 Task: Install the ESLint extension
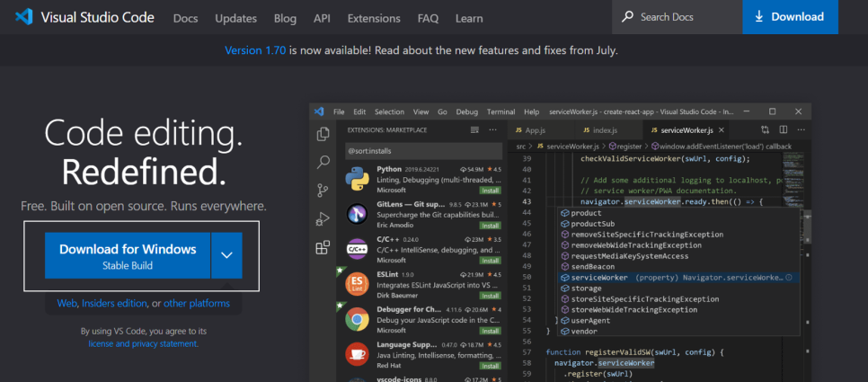click(490, 296)
